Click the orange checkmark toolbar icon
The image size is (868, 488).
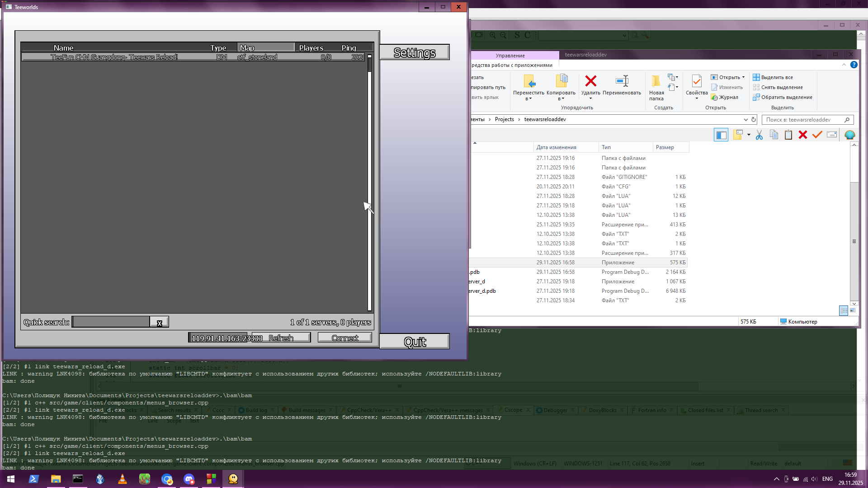click(817, 135)
